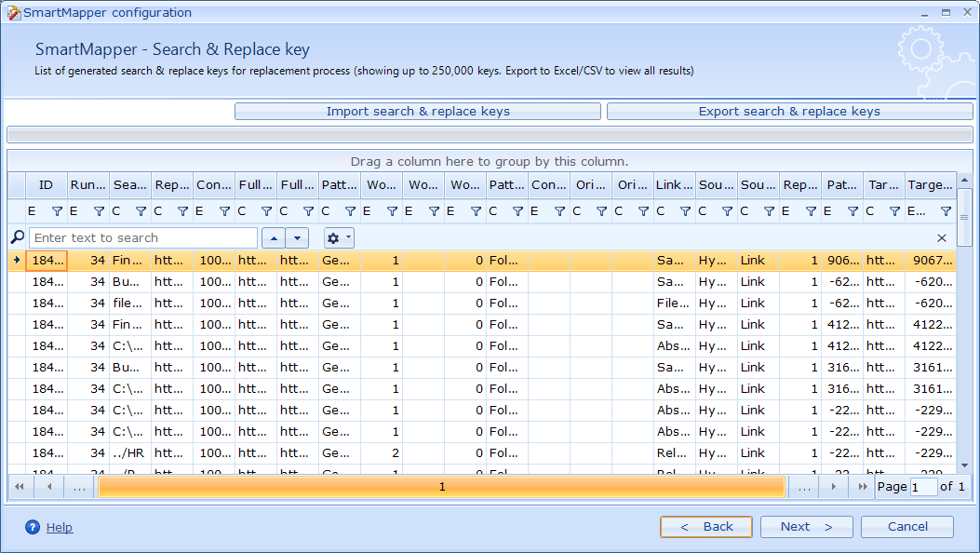
Task: Open filter funnel under Rep... column next to Sea...
Action: point(182,212)
